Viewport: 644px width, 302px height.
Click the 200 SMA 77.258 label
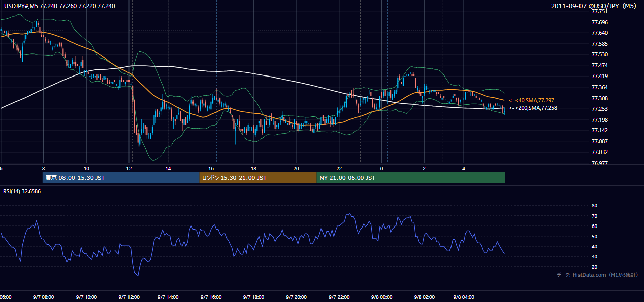point(533,108)
